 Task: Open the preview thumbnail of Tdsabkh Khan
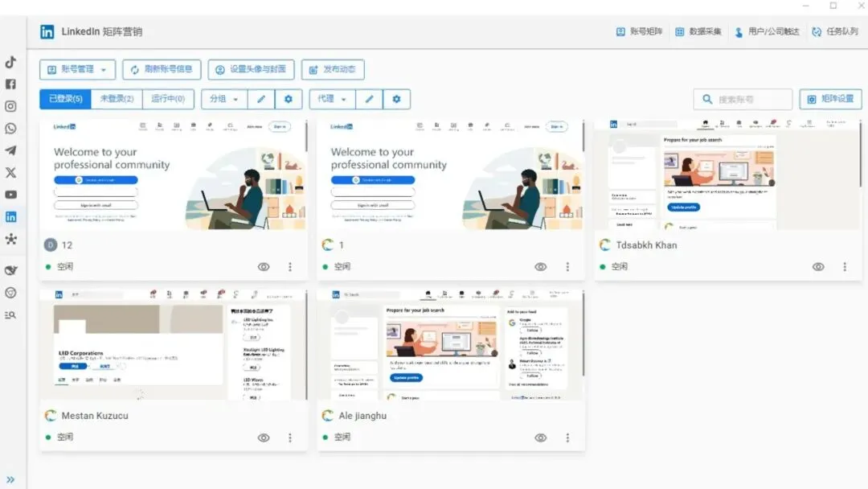(x=728, y=175)
